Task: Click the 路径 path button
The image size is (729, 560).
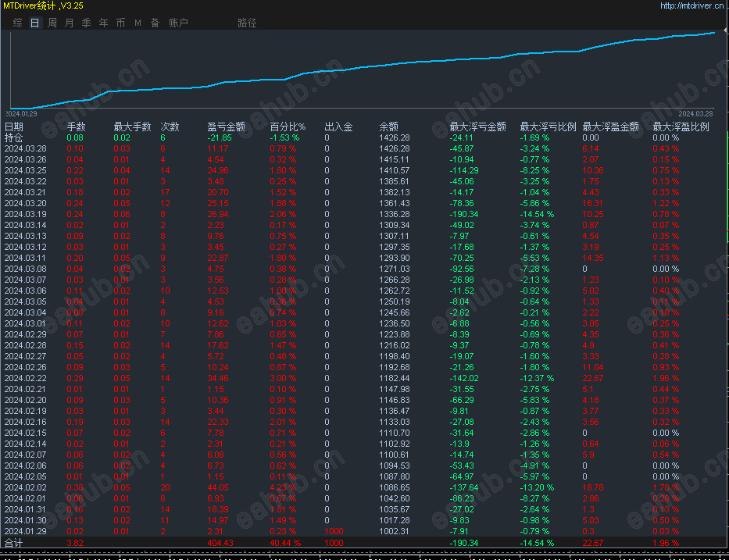Action: click(247, 23)
